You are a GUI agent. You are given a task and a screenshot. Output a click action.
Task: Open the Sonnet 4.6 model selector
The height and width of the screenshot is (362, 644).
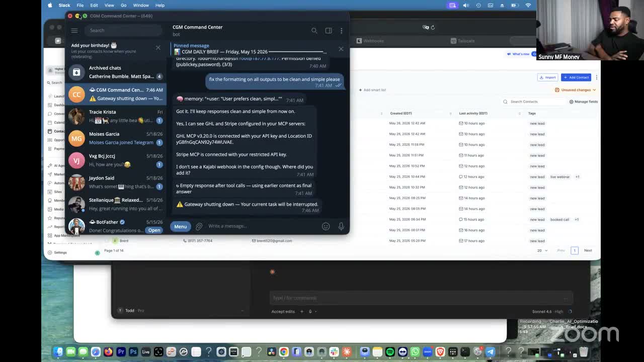[x=547, y=312]
